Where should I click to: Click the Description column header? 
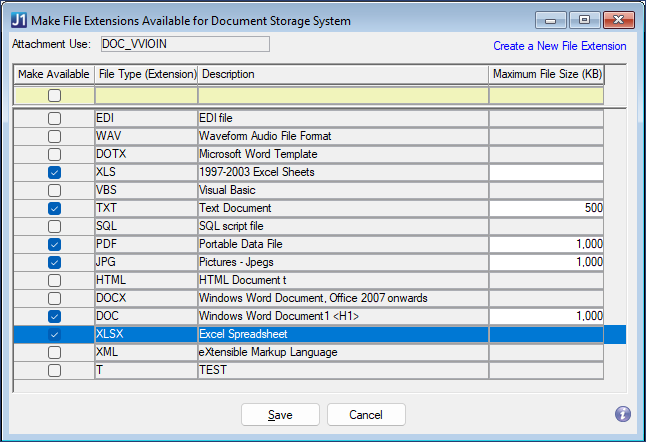click(343, 74)
